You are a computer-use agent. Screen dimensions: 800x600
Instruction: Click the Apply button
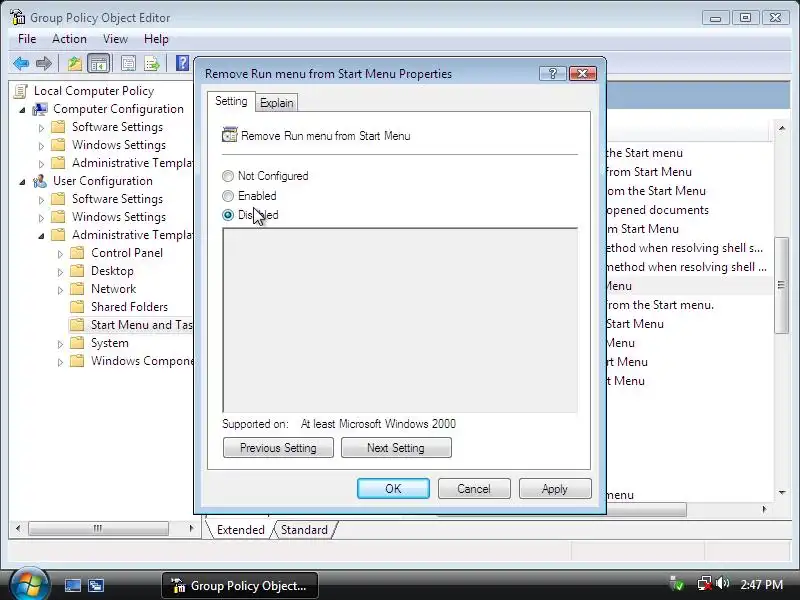[555, 488]
